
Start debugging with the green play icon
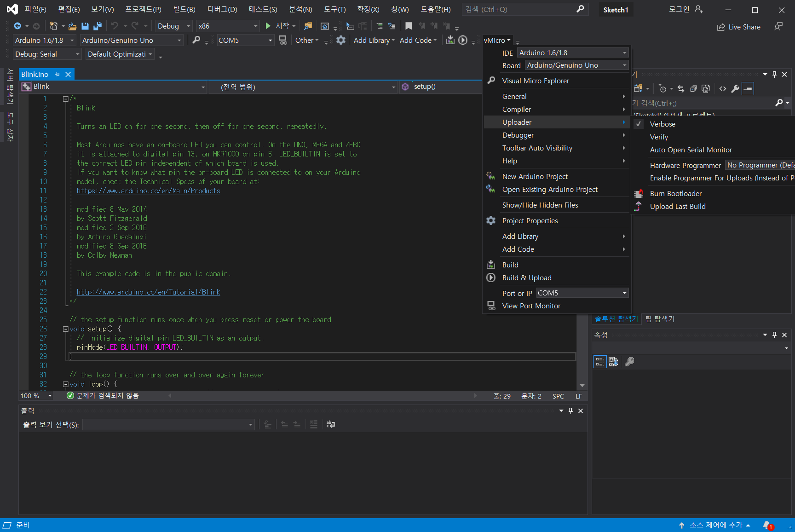[x=268, y=26]
